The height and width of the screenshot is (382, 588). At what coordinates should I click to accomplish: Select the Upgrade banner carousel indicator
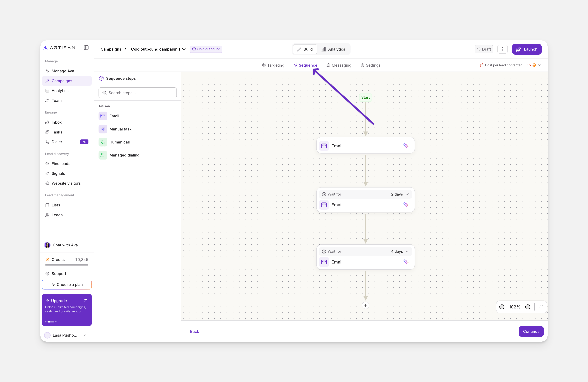point(51,322)
